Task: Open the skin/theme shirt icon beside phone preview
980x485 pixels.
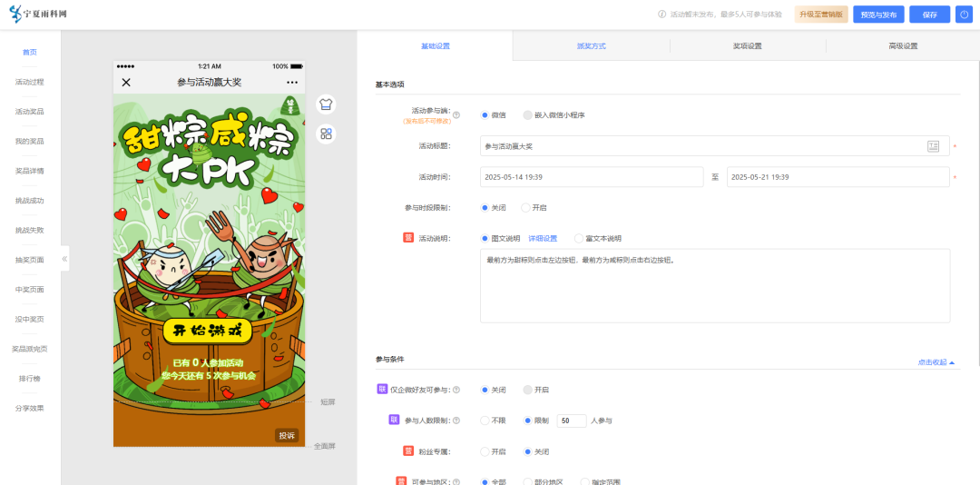Action: pos(326,104)
